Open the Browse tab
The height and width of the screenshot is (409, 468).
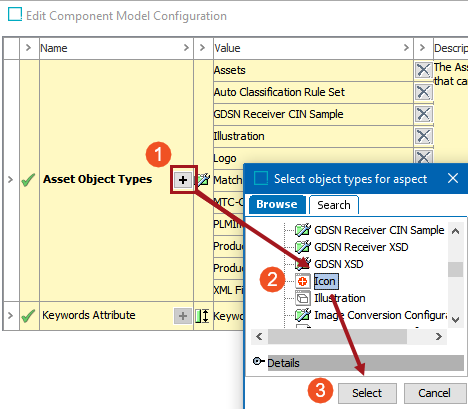pos(277,204)
